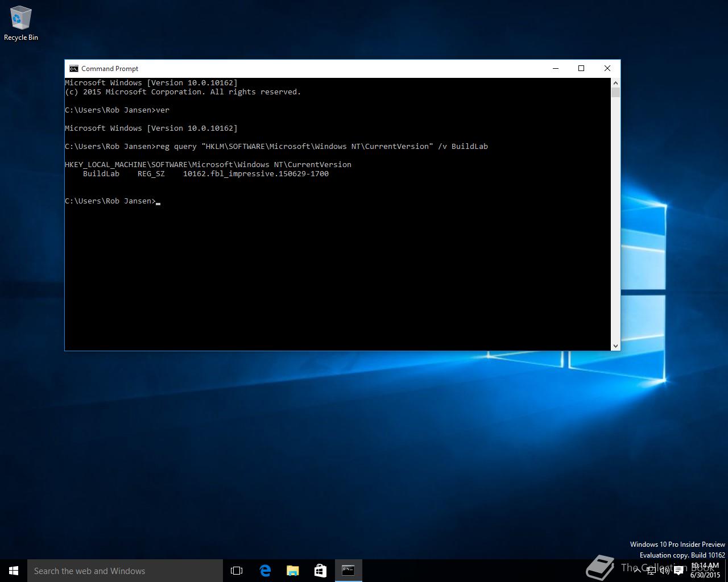This screenshot has width=728, height=582.
Task: Show hidden system tray icons
Action: pos(638,571)
